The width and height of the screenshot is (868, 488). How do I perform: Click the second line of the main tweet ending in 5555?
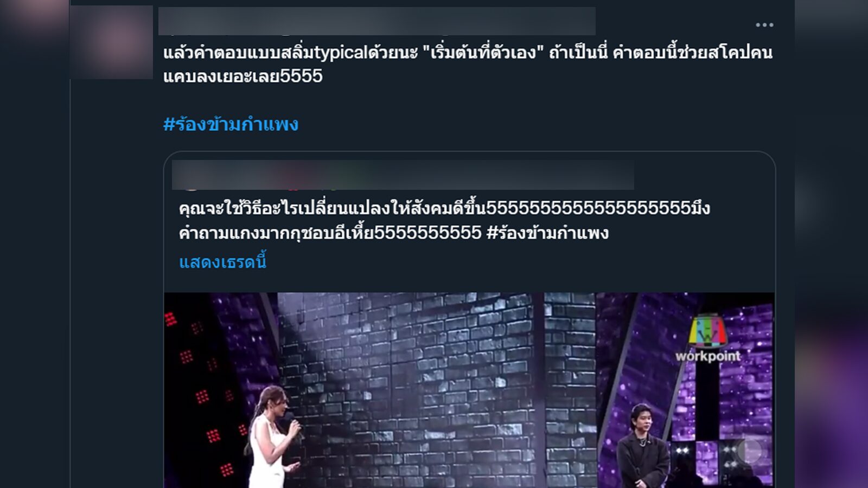[242, 76]
